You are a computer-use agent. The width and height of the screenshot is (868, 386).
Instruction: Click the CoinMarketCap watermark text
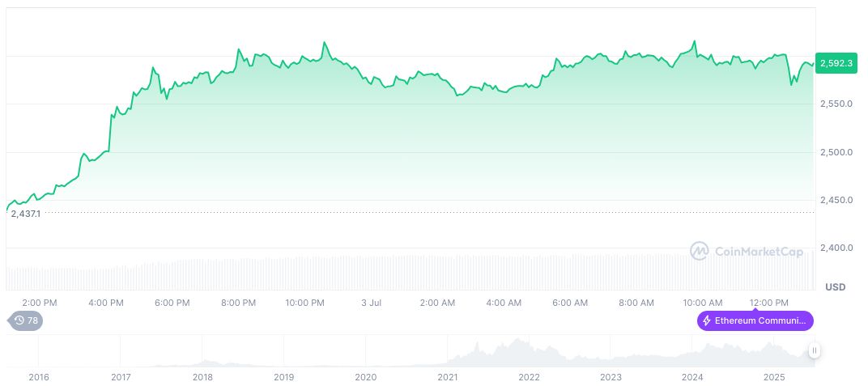click(x=759, y=252)
